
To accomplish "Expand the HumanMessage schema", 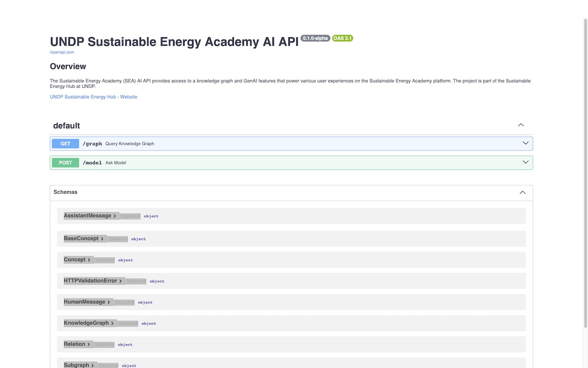I will coord(87,302).
